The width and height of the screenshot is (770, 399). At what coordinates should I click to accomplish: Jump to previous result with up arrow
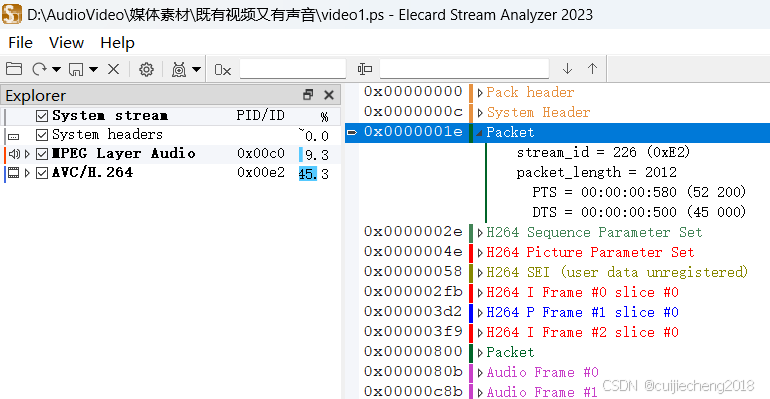click(592, 69)
